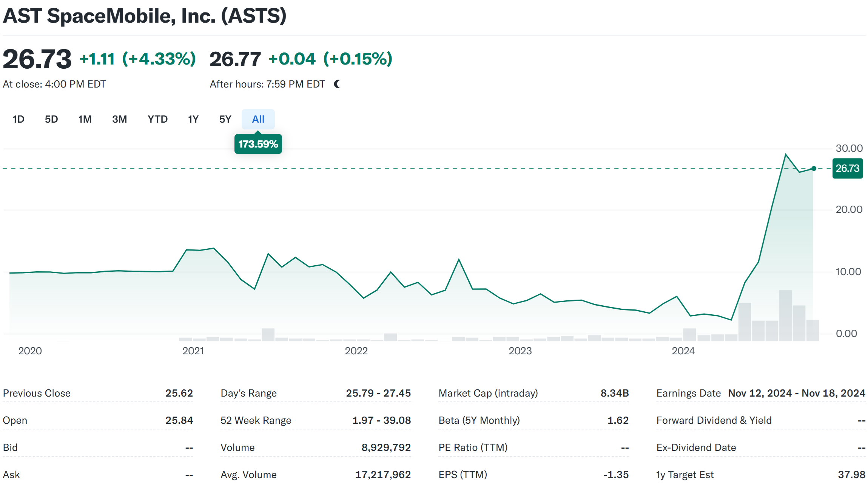This screenshot has width=868, height=483.
Task: Click the EPS (TTM) value -1.35
Action: [616, 475]
